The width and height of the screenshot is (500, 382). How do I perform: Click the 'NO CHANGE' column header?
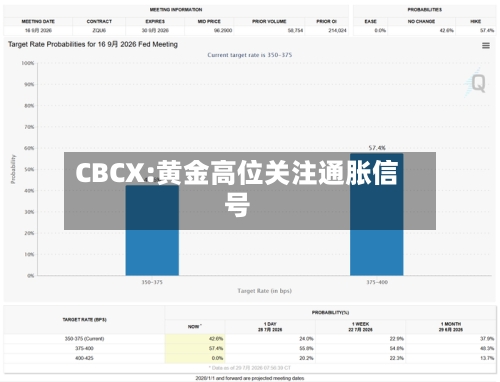421,21
